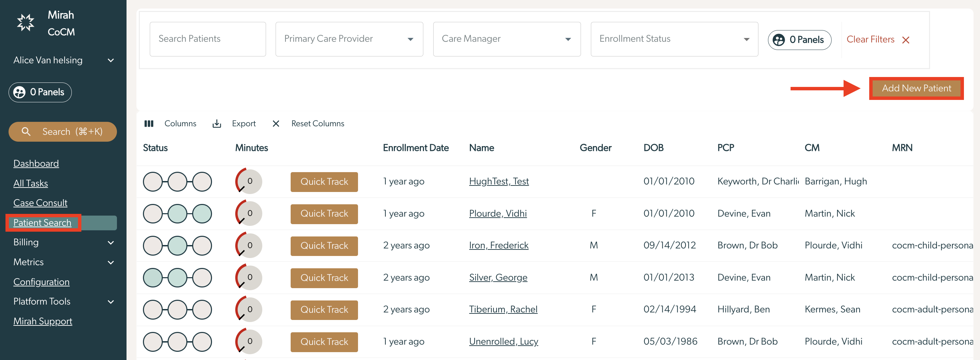Screen dimensions: 980x360
Task: Click Quick Track for Iron, Frederick
Action: pyautogui.click(x=324, y=246)
